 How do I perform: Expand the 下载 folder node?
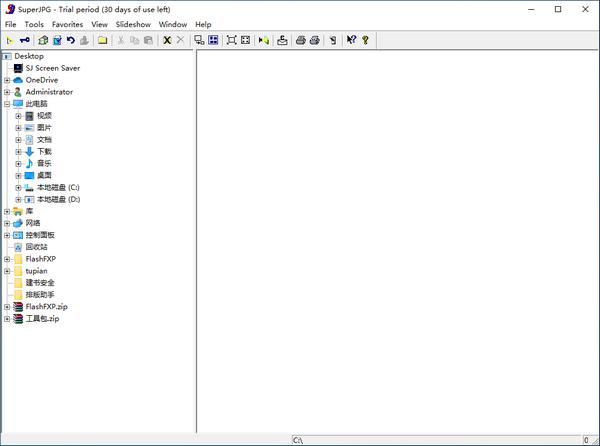click(x=18, y=152)
